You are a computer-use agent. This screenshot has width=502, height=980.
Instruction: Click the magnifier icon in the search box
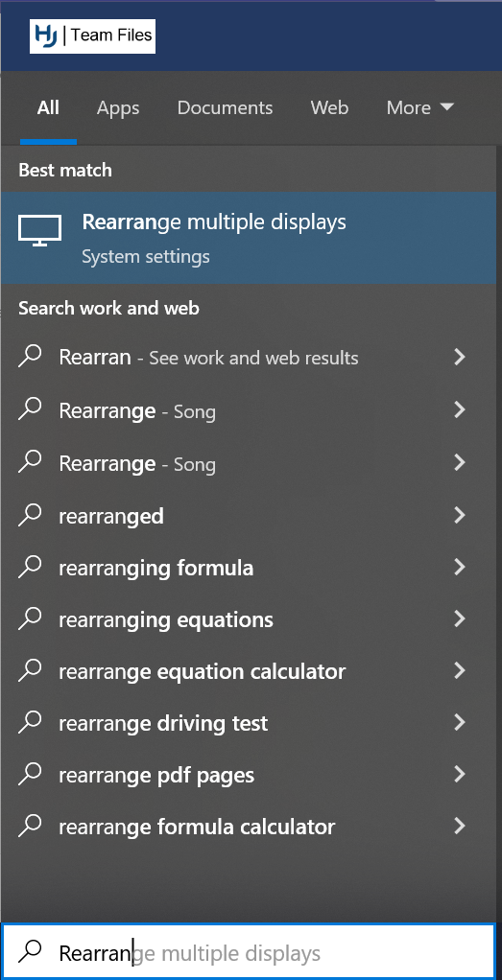30,952
